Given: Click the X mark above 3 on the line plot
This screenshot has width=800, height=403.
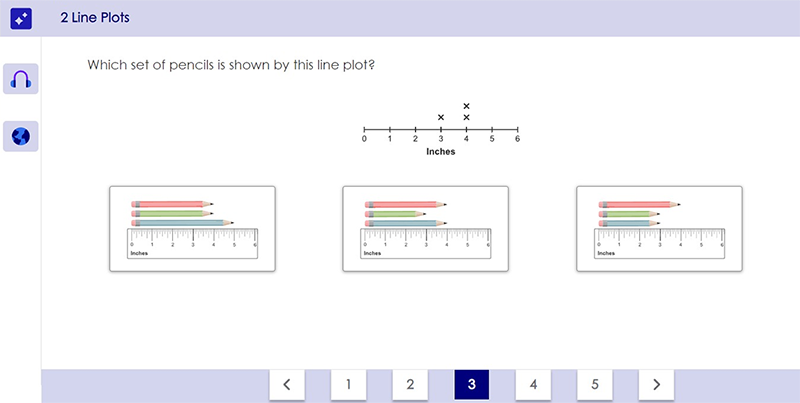Looking at the screenshot, I should pyautogui.click(x=441, y=118).
